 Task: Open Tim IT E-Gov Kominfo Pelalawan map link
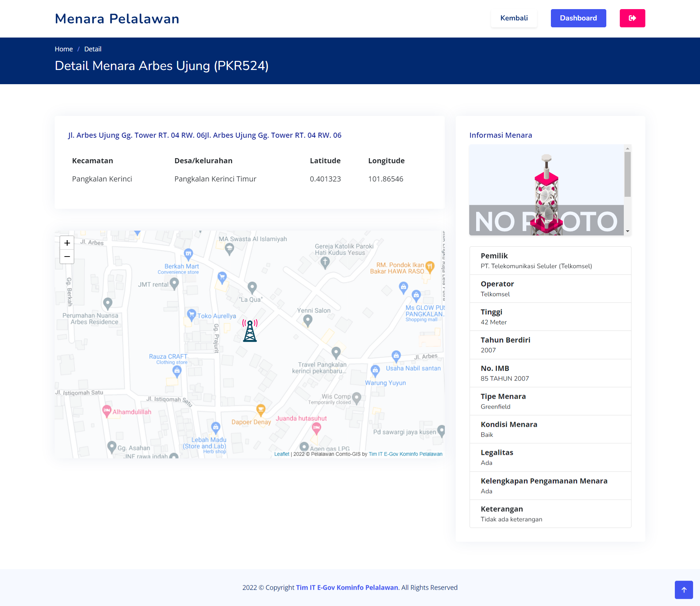pos(405,454)
